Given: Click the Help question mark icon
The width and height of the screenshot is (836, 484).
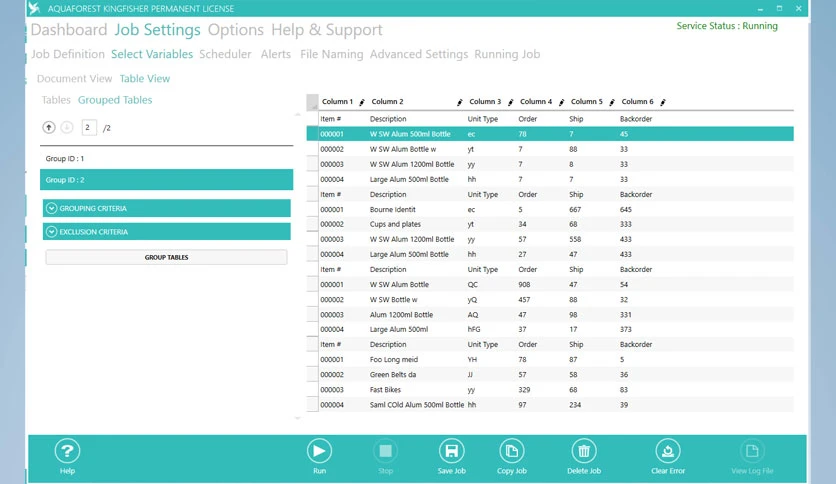Looking at the screenshot, I should point(67,451).
